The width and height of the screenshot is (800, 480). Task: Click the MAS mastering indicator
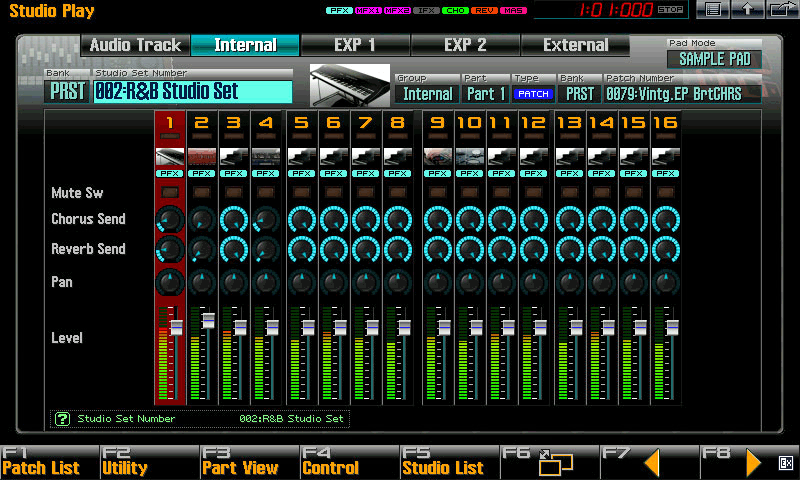click(x=514, y=10)
